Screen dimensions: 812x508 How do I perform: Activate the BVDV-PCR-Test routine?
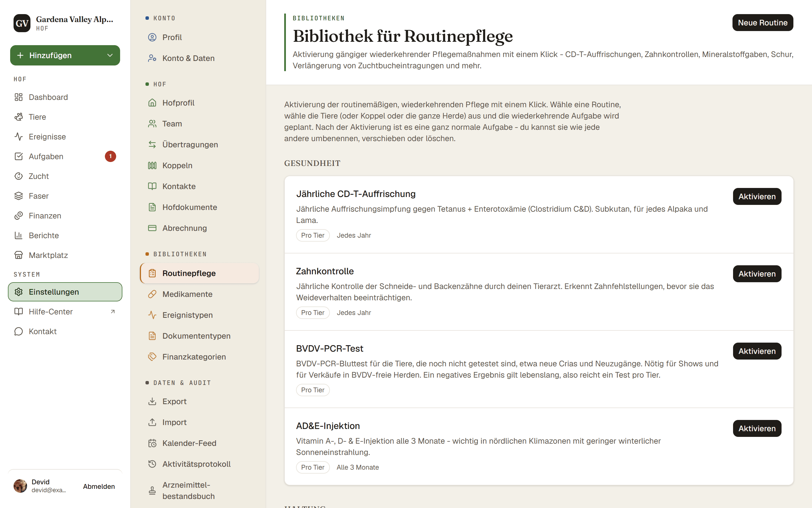(757, 351)
